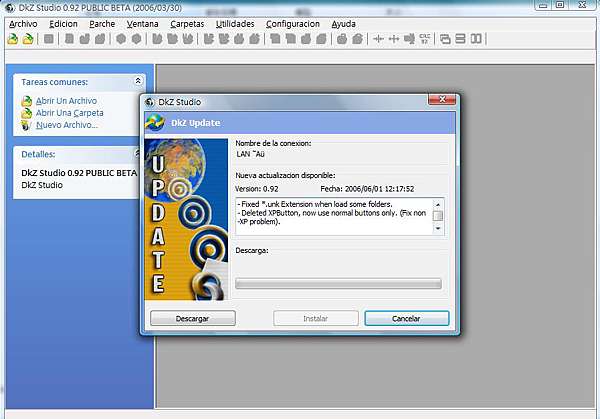
Task: Open the Carpetas menu
Action: click(x=187, y=24)
